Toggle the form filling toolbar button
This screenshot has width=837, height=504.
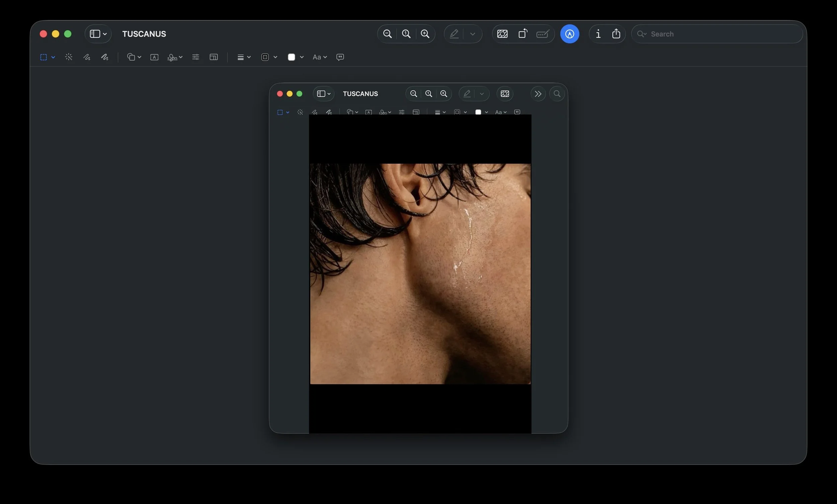tap(542, 33)
